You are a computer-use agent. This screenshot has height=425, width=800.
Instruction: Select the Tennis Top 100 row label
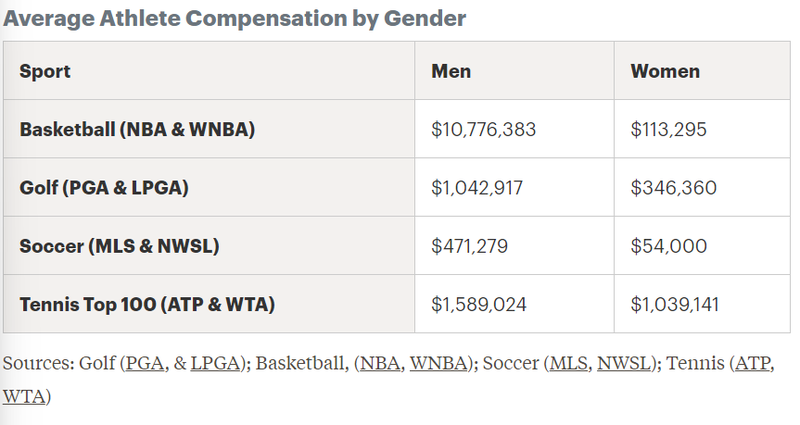tap(144, 303)
